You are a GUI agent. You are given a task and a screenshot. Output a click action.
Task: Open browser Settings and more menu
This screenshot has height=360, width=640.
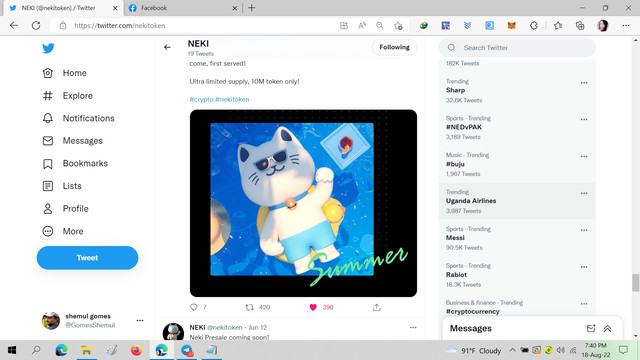pyautogui.click(x=626, y=25)
